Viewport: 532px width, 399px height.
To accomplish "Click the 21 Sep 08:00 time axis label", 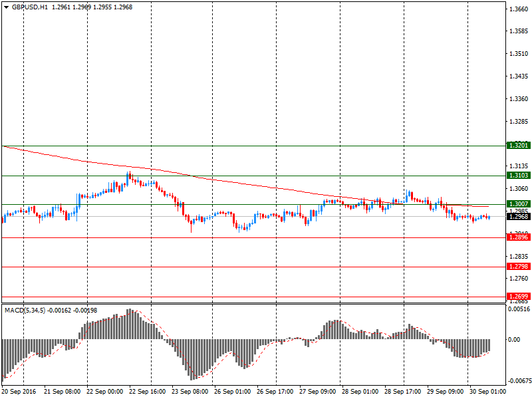I will (62, 392).
